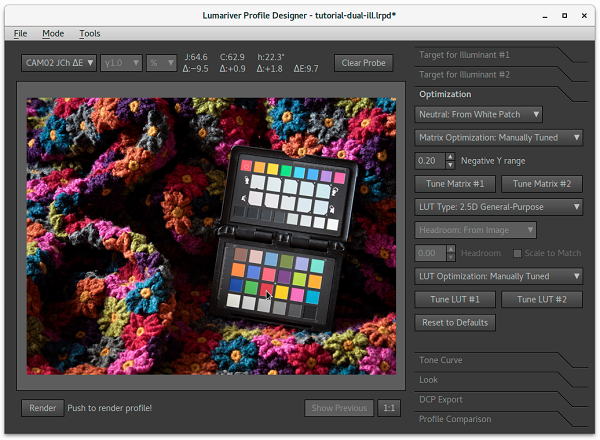Open the Mode menu
The height and width of the screenshot is (440, 600).
pyautogui.click(x=52, y=33)
